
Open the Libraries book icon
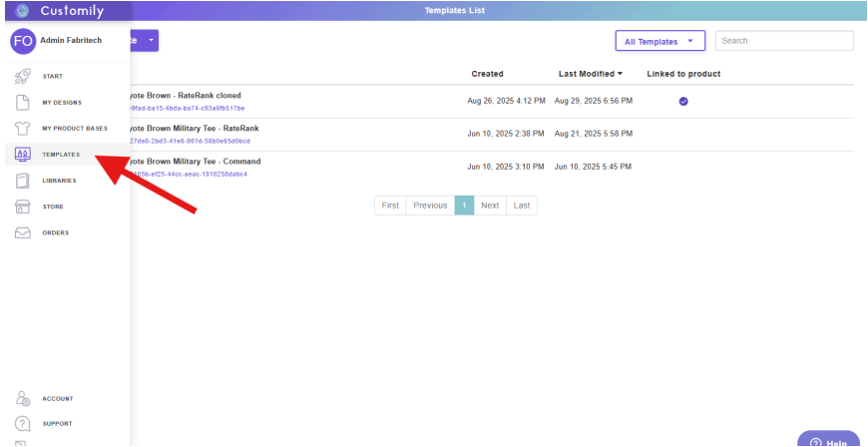(x=22, y=181)
